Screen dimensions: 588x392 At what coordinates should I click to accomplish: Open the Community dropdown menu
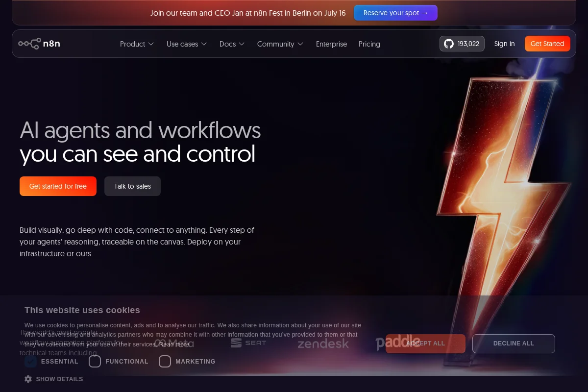280,44
